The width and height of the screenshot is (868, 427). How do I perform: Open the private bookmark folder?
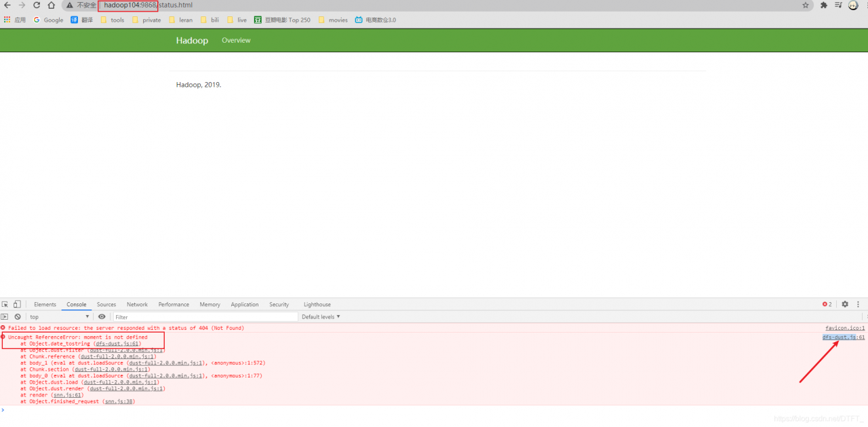[146, 20]
